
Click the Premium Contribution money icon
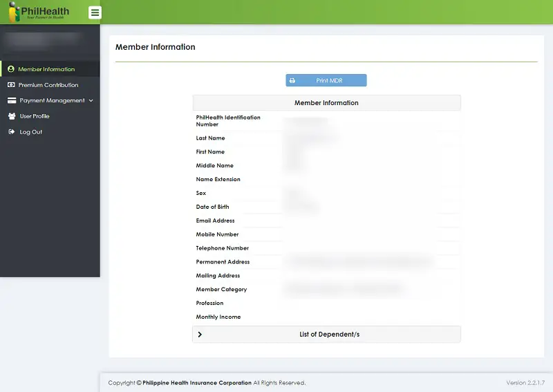11,84
